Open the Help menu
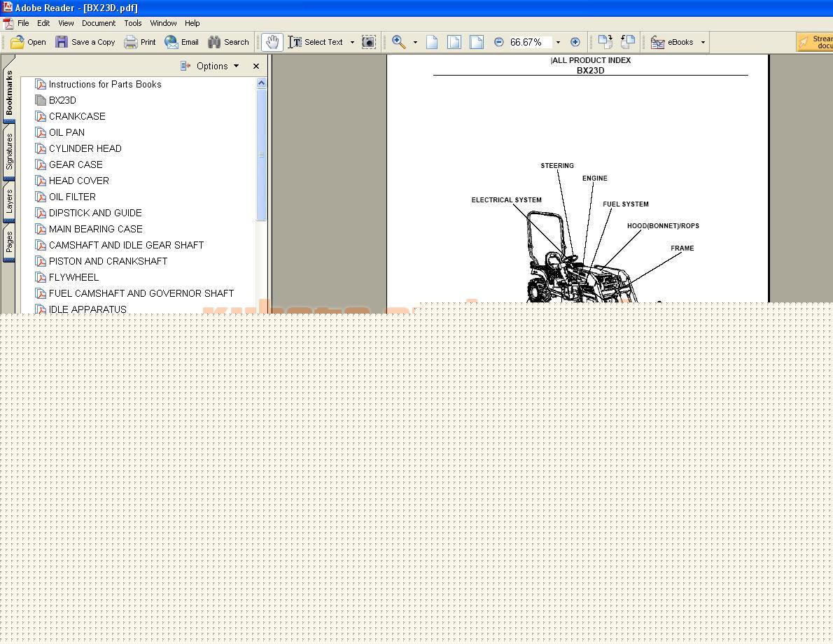833x644 pixels. tap(192, 23)
